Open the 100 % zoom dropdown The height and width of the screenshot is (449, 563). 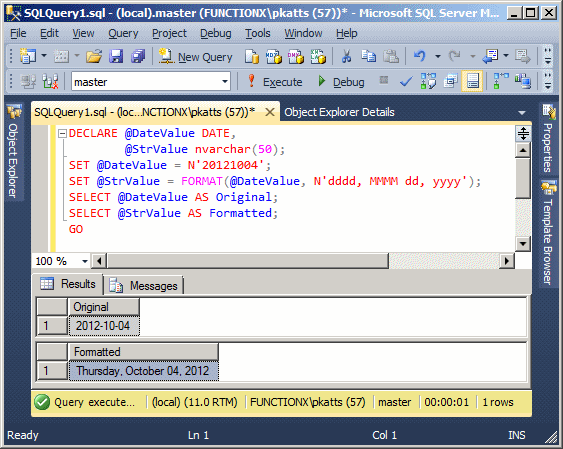pyautogui.click(x=85, y=261)
